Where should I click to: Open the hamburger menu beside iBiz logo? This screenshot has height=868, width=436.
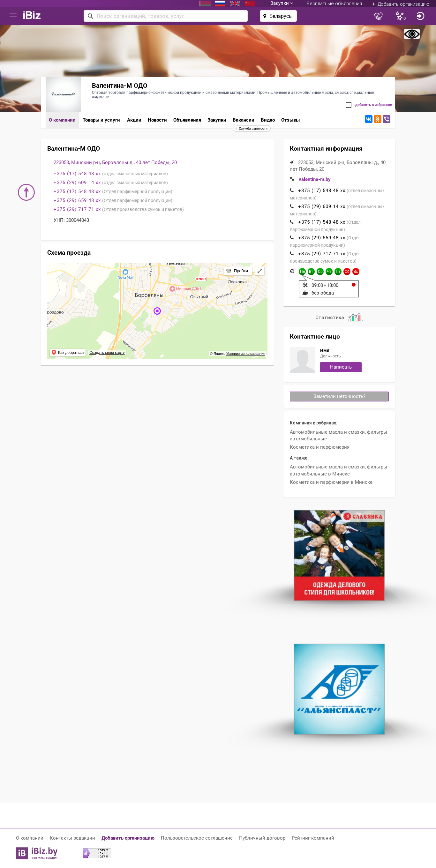13,16
